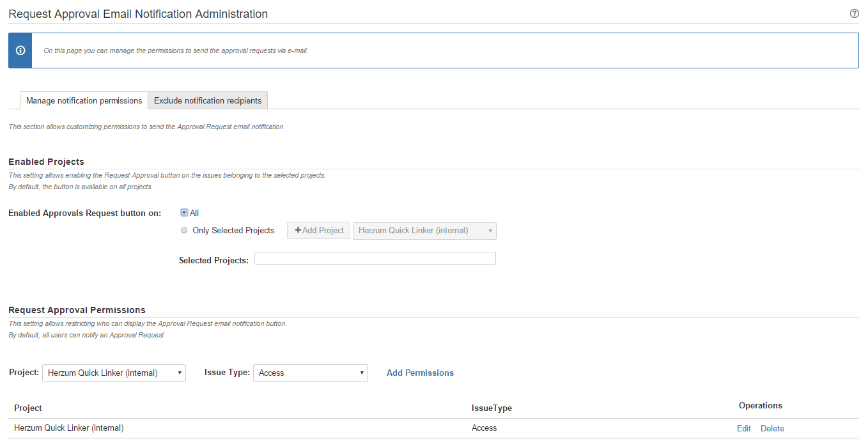Click the IssueType column header
The height and width of the screenshot is (448, 868).
[x=492, y=408]
